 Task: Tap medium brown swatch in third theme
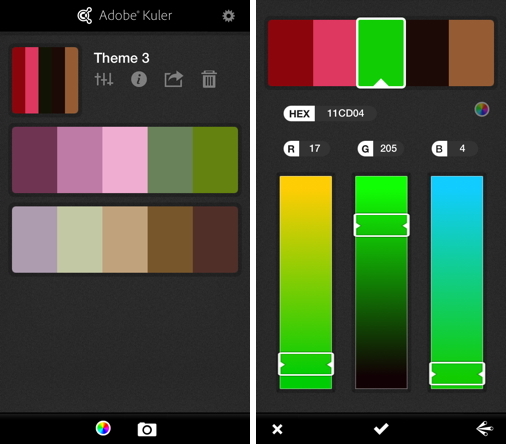tap(170, 239)
